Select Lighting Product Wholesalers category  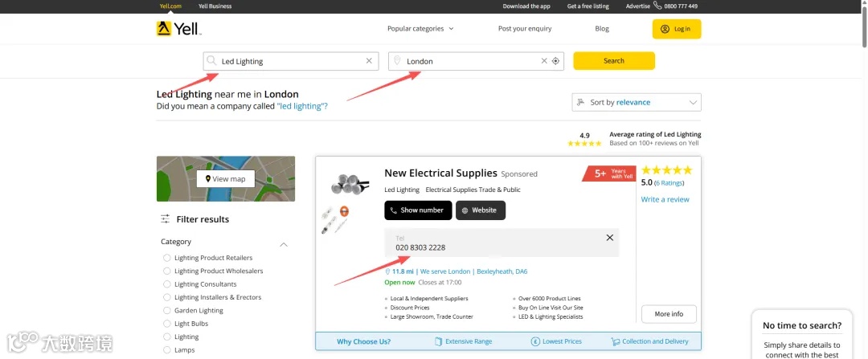(167, 271)
